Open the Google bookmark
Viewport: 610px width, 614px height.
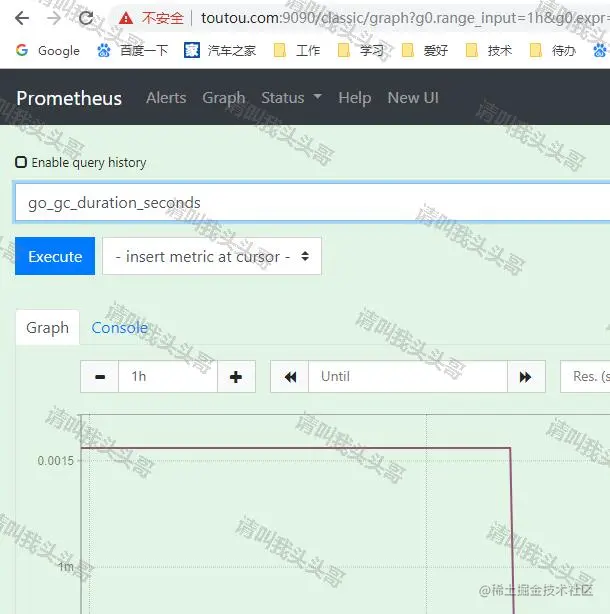coord(47,51)
